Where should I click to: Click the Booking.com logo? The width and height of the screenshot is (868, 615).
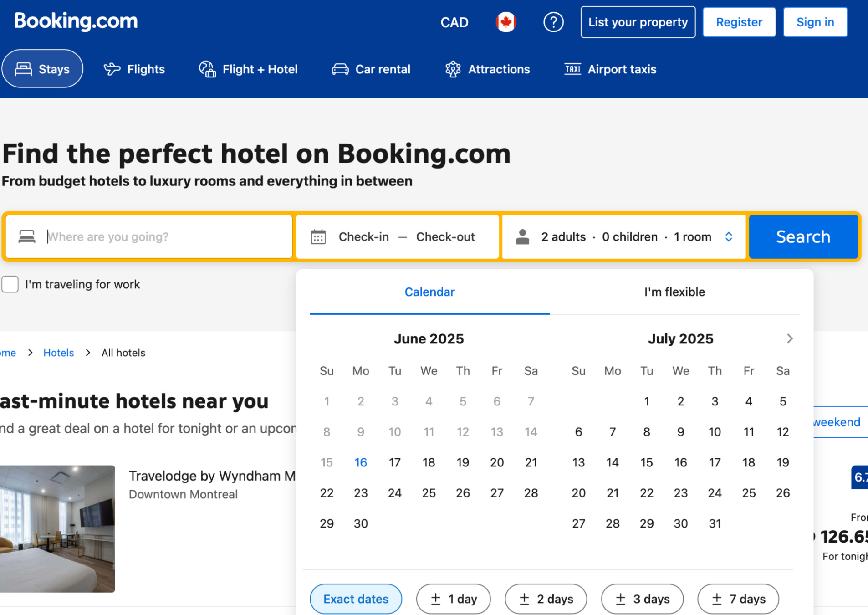(76, 21)
